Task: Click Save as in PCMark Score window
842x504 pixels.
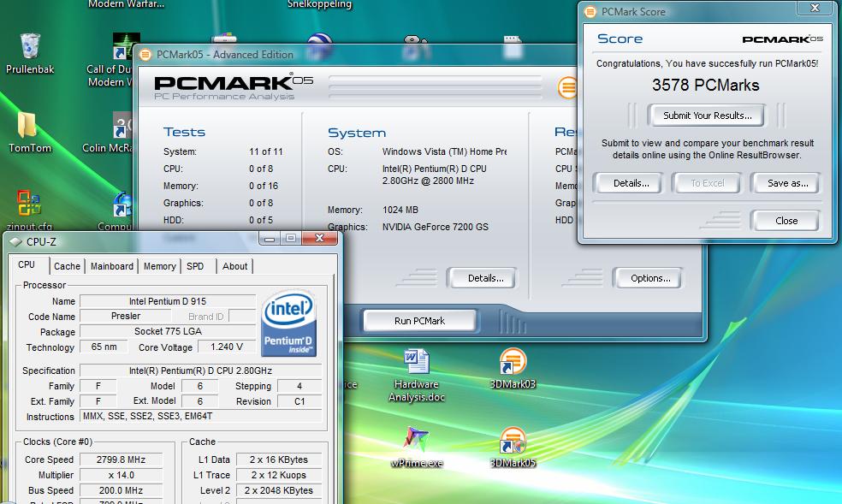Action: 787,183
